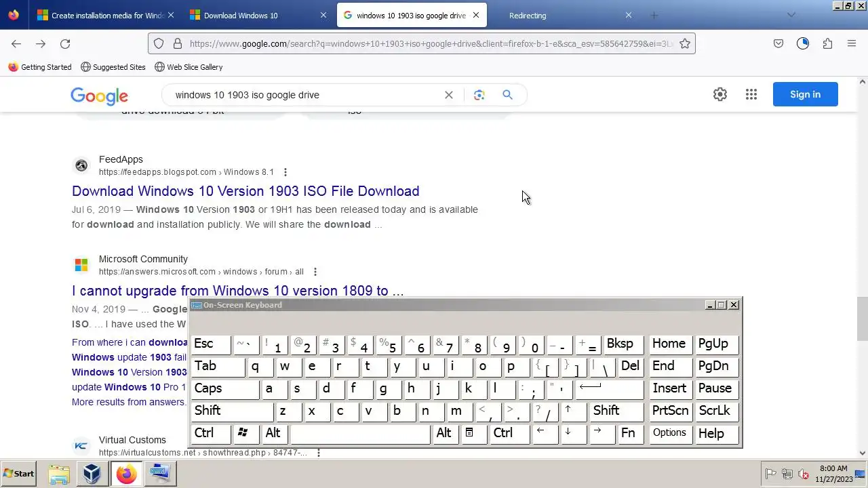Open Download Windows 10 Version 1903 ISO link
The height and width of the screenshot is (488, 868).
click(x=245, y=191)
